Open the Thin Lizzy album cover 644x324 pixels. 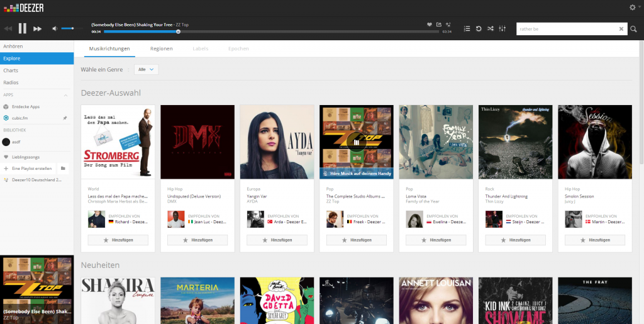pyautogui.click(x=516, y=142)
